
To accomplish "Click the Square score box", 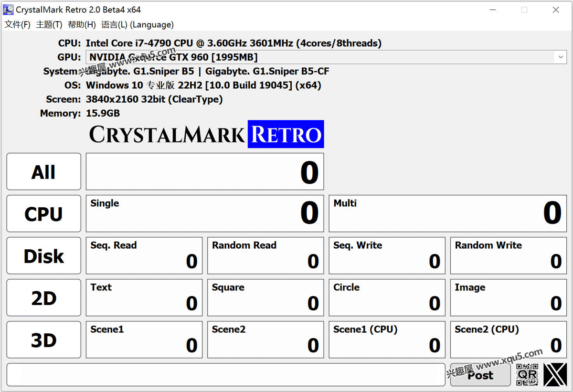I will (x=265, y=298).
